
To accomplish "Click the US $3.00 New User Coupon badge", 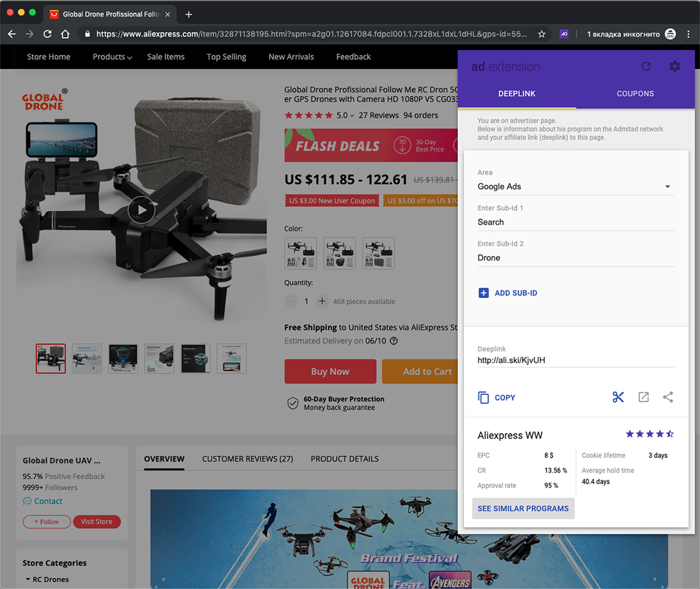I will click(x=332, y=201).
